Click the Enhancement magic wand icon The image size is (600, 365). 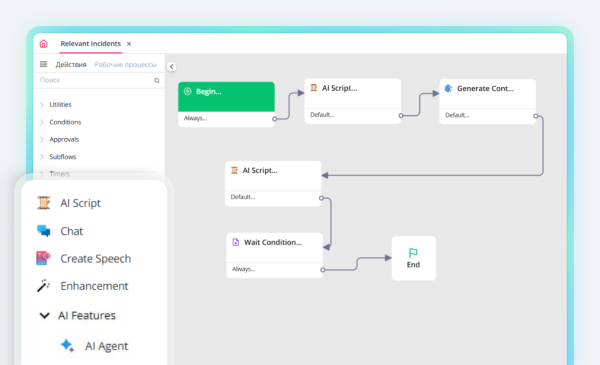tap(43, 285)
